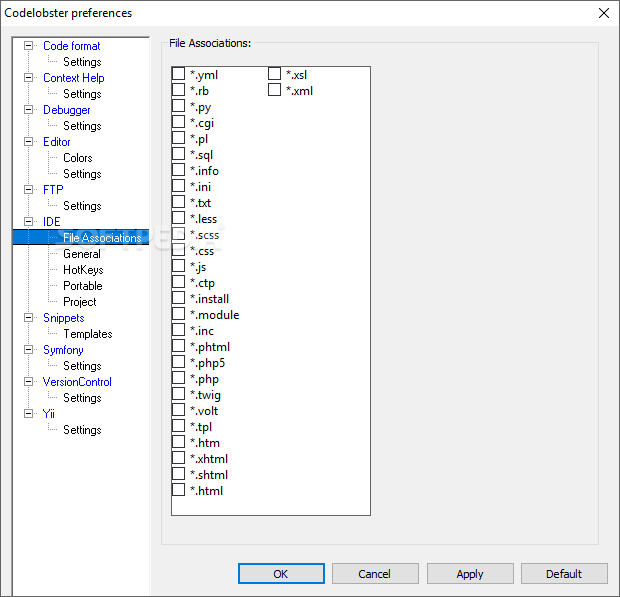Viewport: 620px width, 597px height.
Task: Enable the *.volt checkbox
Action: pyautogui.click(x=178, y=410)
